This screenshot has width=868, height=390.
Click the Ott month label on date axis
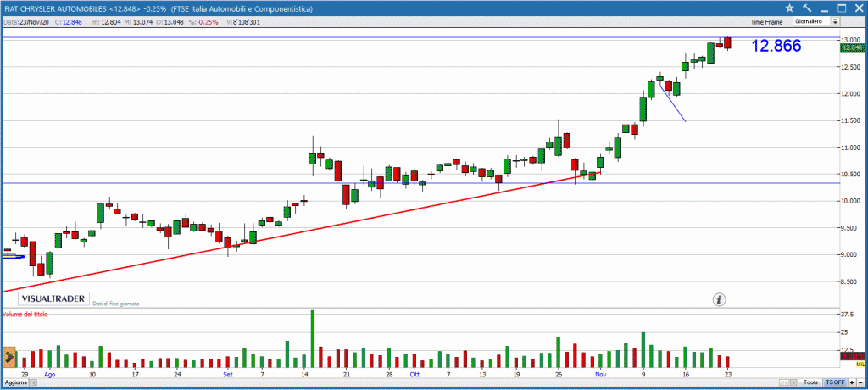coord(415,374)
